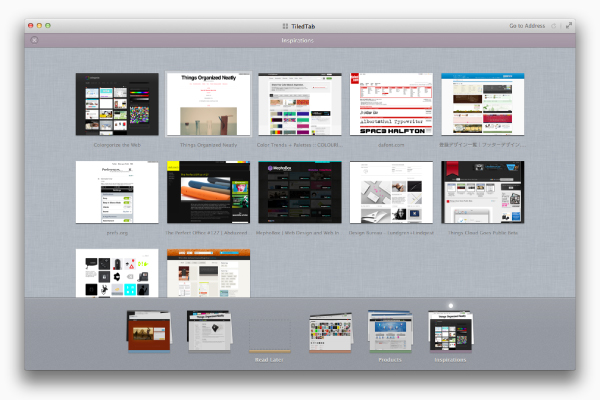
Task: Select The Perfect Office tile
Action: coord(209,193)
